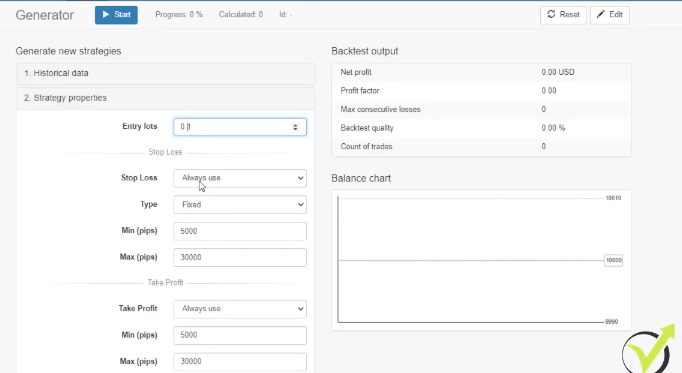This screenshot has width=682, height=373.
Task: Click the Net profit row in Backtest output
Action: click(481, 72)
